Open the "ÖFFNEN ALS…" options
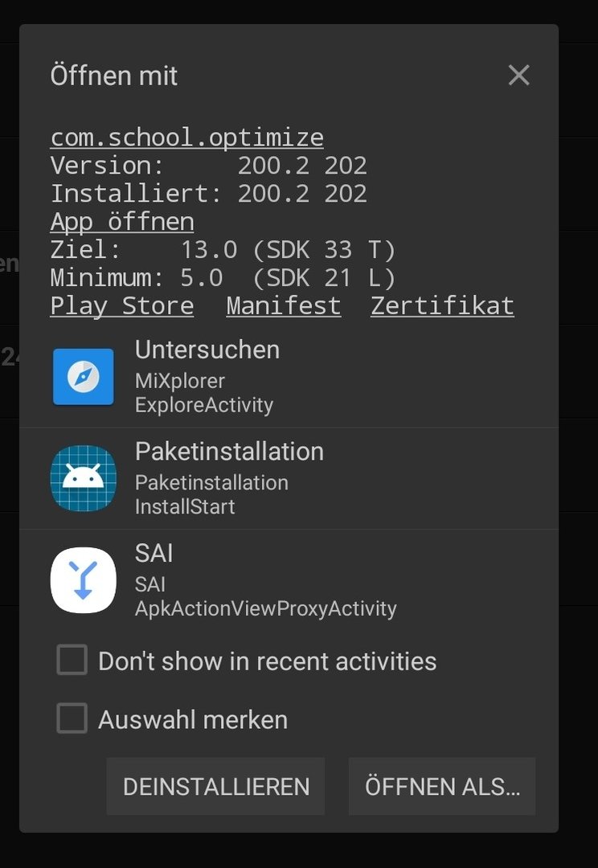This screenshot has height=868, width=598. tap(442, 786)
